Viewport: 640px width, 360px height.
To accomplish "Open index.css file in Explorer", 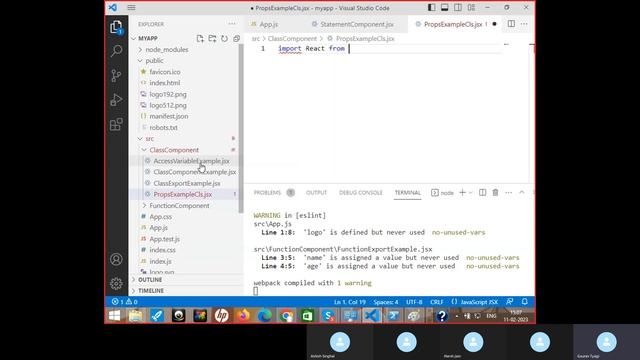I will click(162, 250).
